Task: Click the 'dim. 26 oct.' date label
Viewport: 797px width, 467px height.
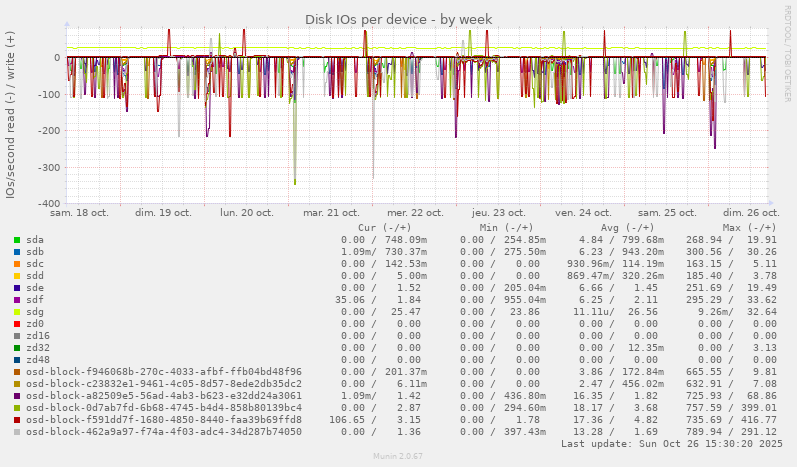Action: tap(750, 213)
